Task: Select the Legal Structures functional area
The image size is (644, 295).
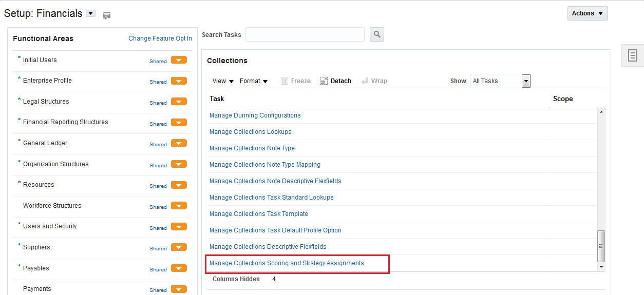Action: pyautogui.click(x=46, y=102)
